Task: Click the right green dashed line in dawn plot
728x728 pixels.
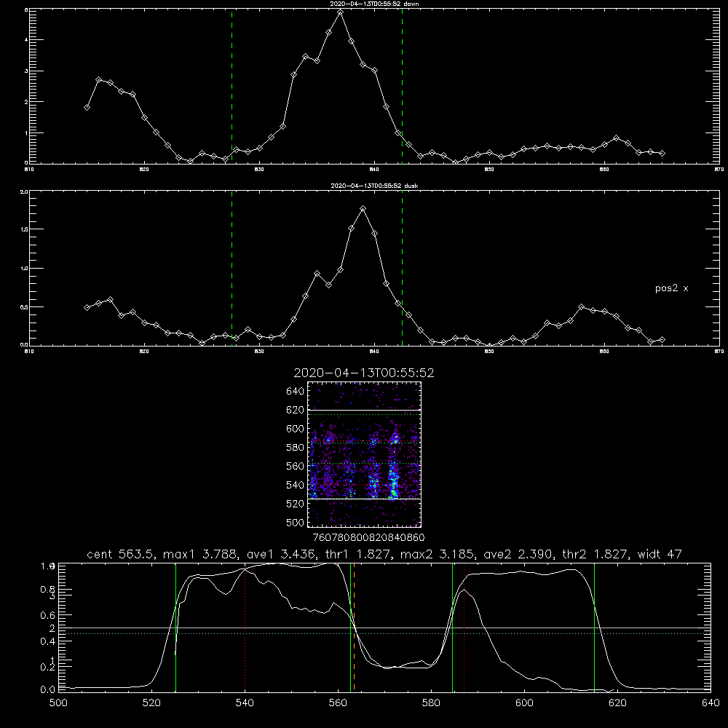Action: pyautogui.click(x=402, y=86)
